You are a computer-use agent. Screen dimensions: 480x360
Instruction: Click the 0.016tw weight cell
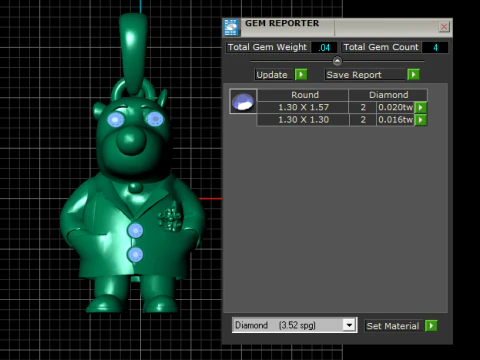point(396,120)
